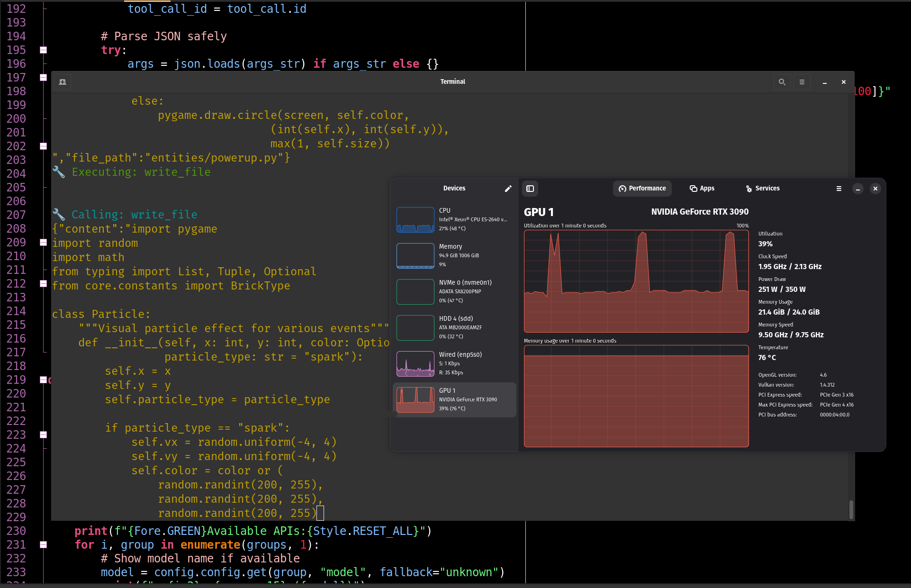The image size is (911, 588).
Task: Open the system monitor hamburger menu
Action: pos(839,189)
